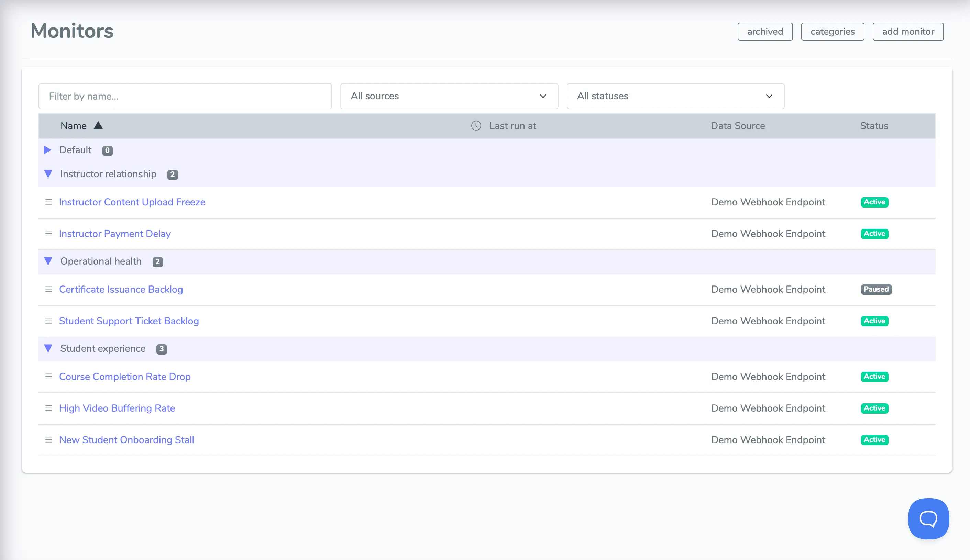The width and height of the screenshot is (970, 560).
Task: Click the archived button
Action: (764, 32)
